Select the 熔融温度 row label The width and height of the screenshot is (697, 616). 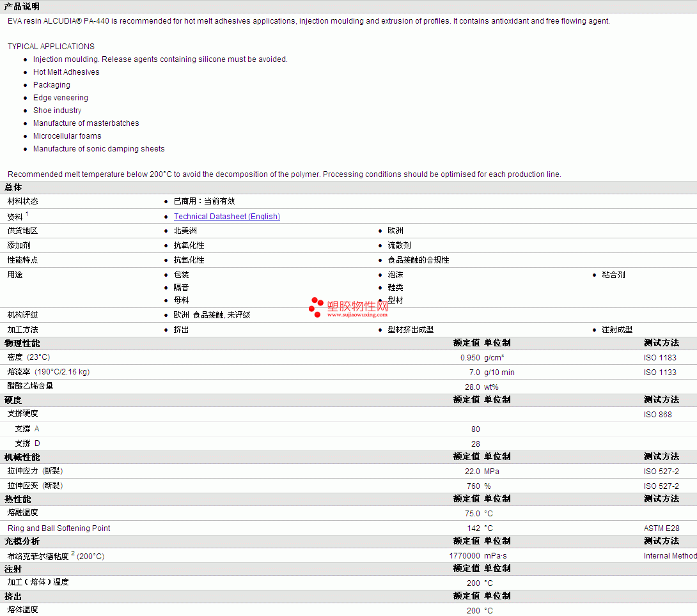(22, 512)
